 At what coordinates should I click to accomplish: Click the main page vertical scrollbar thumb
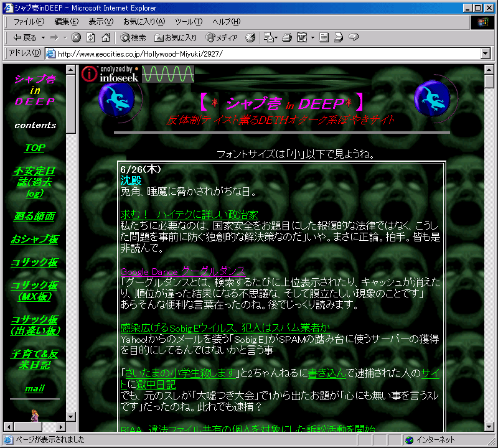489,82
